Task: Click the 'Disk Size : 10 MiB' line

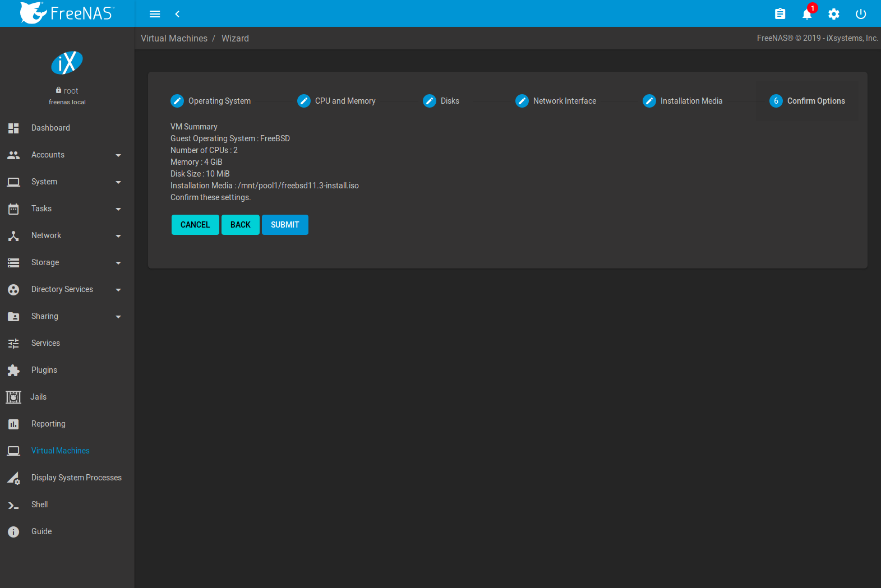Action: tap(200, 174)
